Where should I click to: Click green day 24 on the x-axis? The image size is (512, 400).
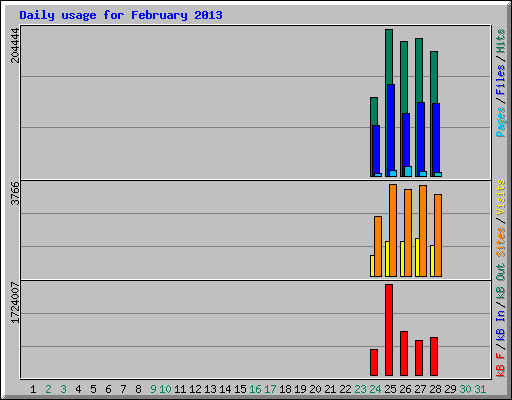[x=375, y=389]
